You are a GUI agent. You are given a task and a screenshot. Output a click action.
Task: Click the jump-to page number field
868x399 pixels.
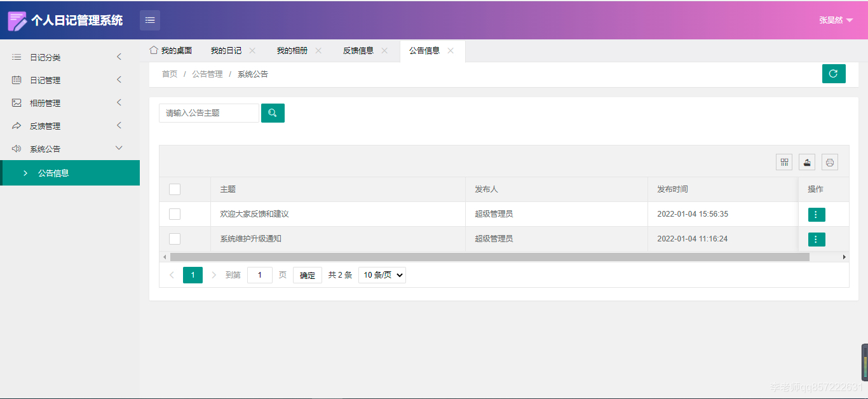(x=260, y=275)
